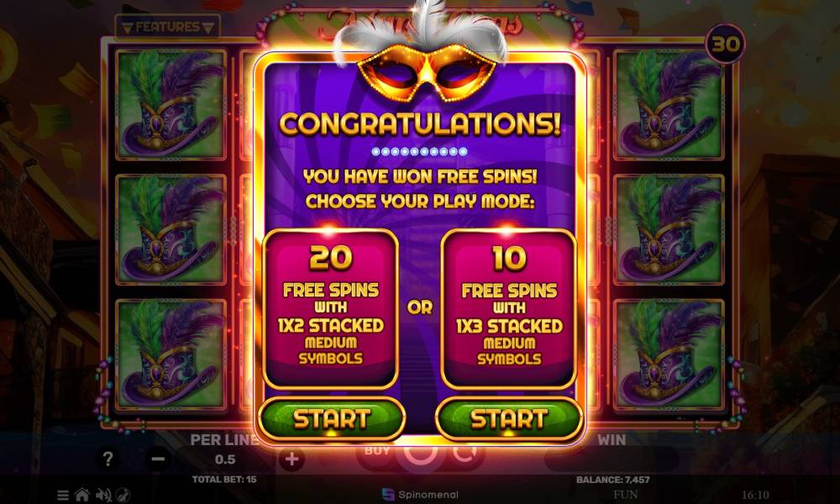Click the Spinomenal logo

pos(421,495)
